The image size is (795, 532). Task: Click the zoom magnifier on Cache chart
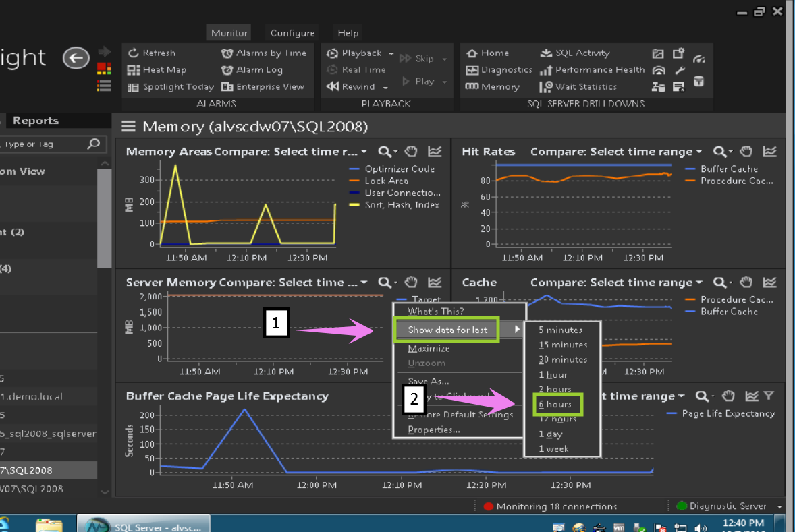click(x=720, y=283)
